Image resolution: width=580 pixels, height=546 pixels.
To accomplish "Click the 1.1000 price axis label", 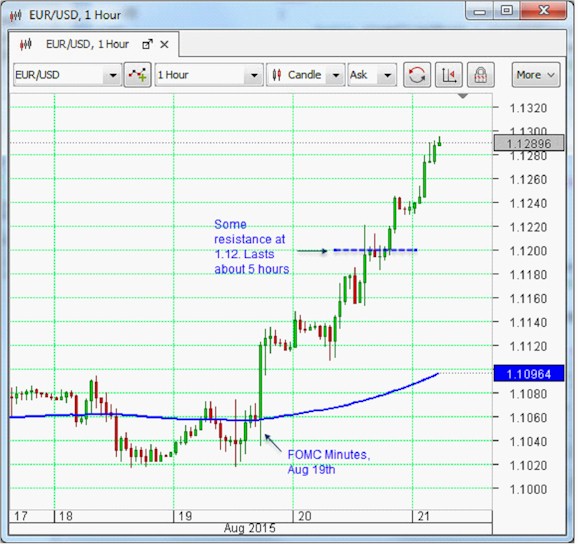I will coord(528,489).
